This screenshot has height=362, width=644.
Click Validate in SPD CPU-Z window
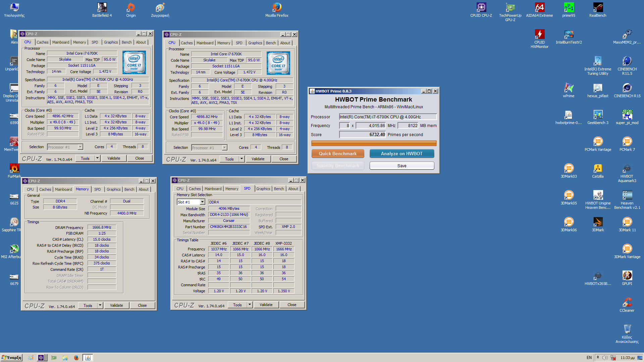pyautogui.click(x=266, y=305)
